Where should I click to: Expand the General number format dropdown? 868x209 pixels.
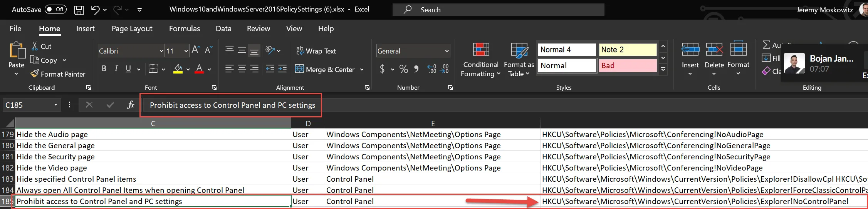(x=447, y=51)
